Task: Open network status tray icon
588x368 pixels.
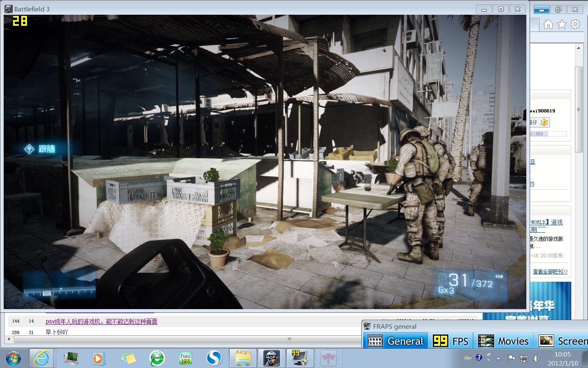Action: coord(523,359)
